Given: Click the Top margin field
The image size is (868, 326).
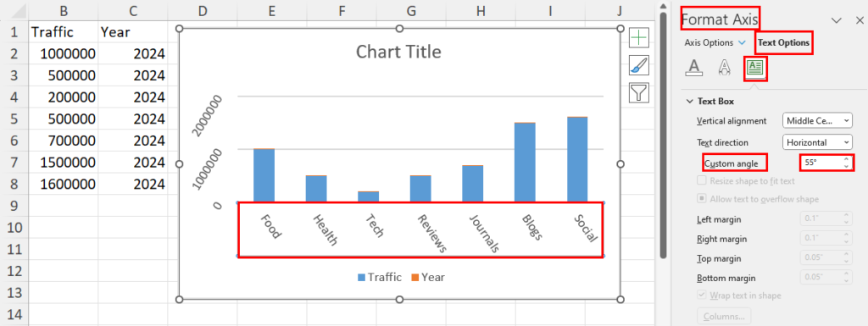Looking at the screenshot, I should (x=826, y=258).
